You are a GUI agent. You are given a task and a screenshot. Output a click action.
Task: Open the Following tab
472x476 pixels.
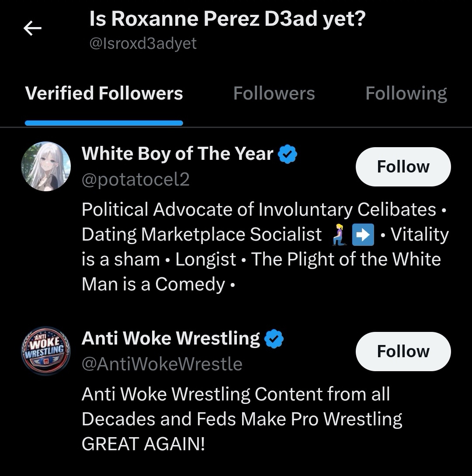click(406, 93)
